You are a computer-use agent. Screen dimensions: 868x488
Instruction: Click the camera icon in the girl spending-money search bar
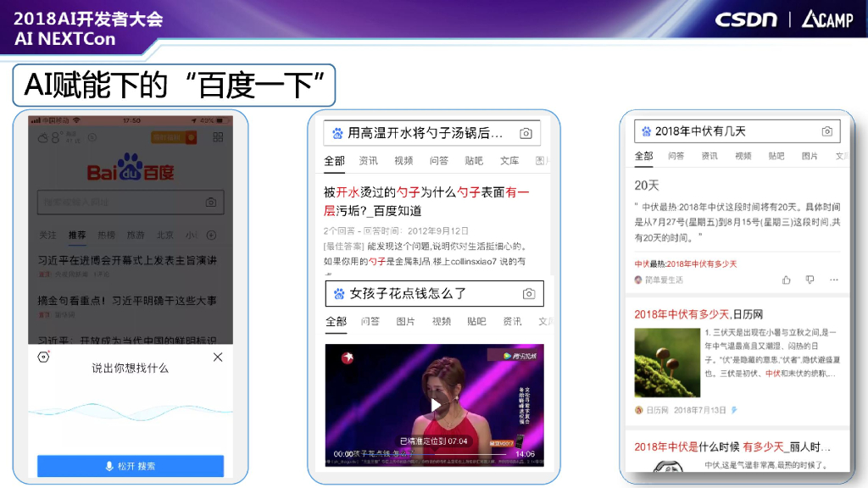coord(529,294)
